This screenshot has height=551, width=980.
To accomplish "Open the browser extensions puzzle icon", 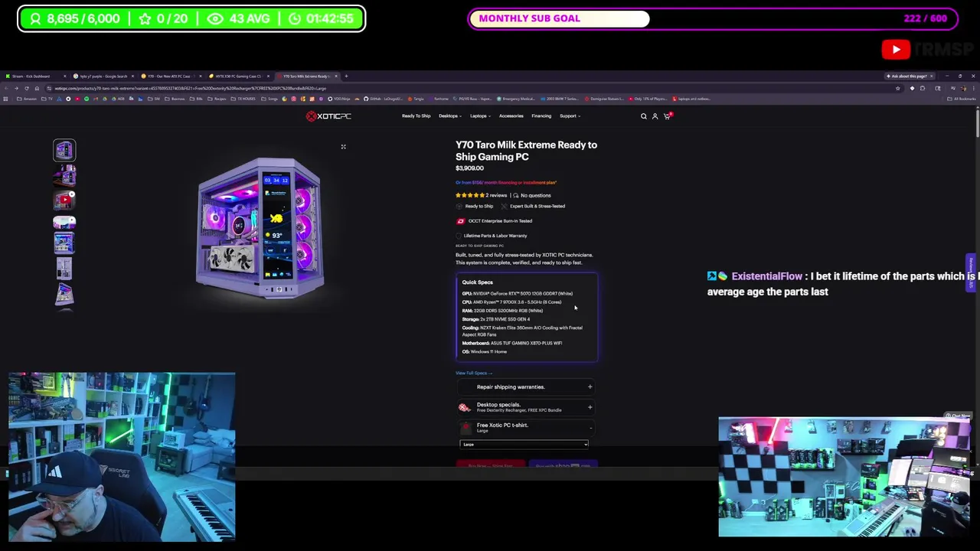I will 923,88.
